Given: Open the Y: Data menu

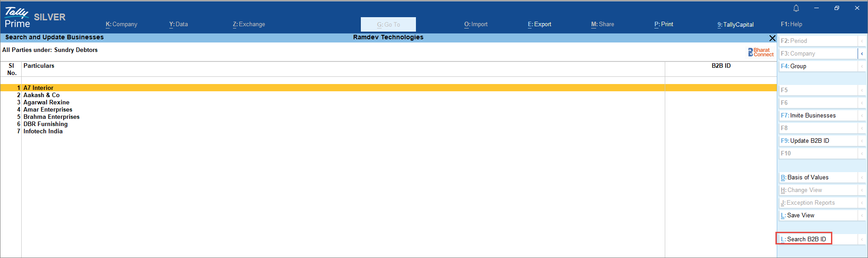Looking at the screenshot, I should tap(178, 24).
